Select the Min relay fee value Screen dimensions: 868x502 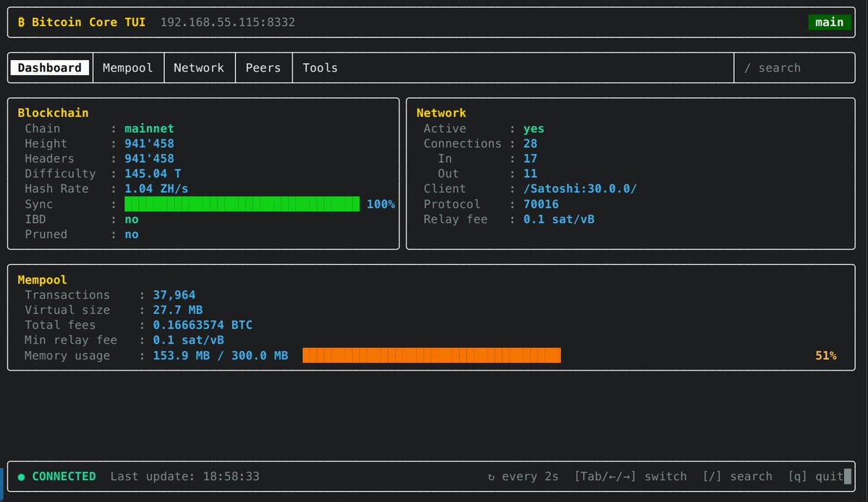pyautogui.click(x=188, y=340)
